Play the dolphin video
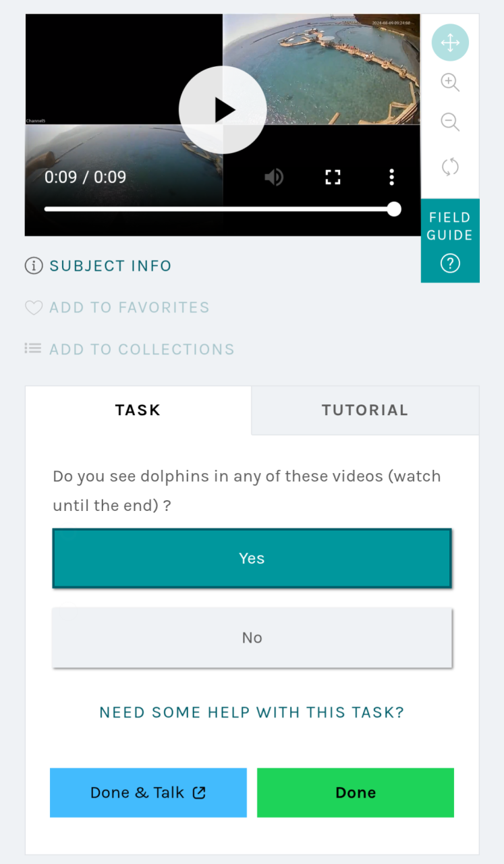Image resolution: width=504 pixels, height=864 pixels. click(x=223, y=110)
